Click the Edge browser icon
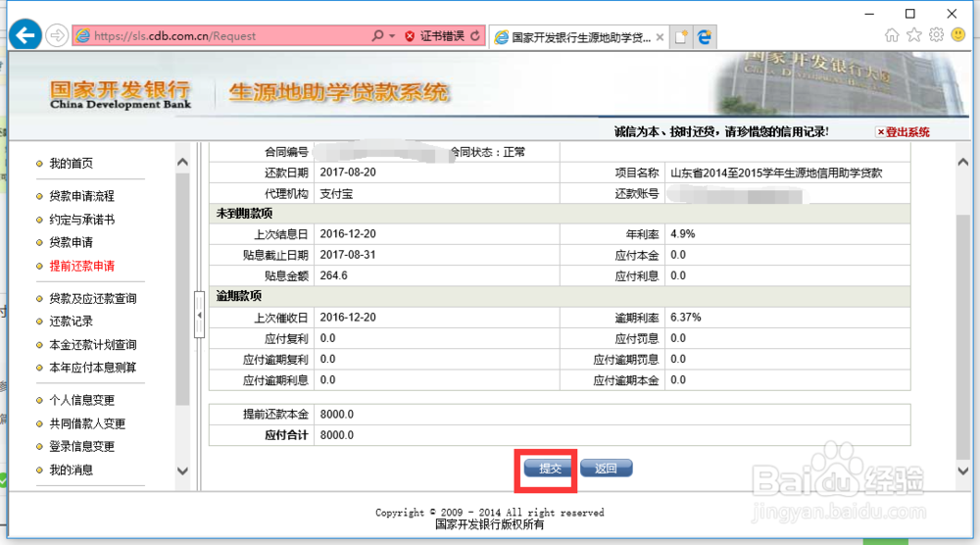980x545 pixels. (x=705, y=37)
